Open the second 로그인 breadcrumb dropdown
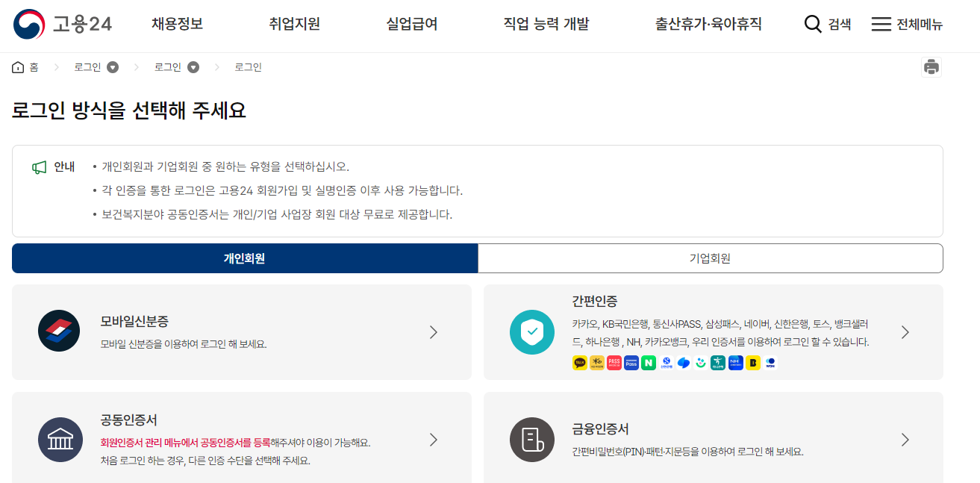 pos(193,66)
